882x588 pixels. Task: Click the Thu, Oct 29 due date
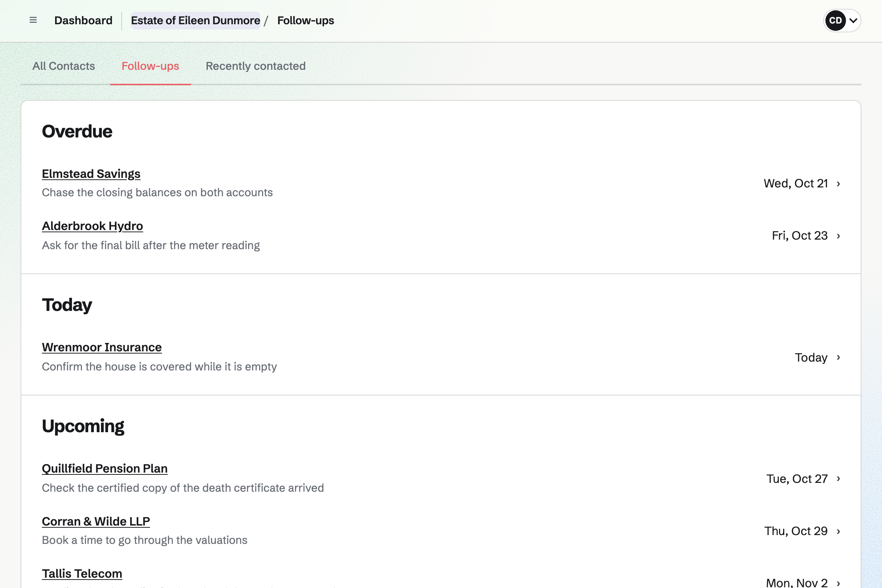click(x=796, y=531)
